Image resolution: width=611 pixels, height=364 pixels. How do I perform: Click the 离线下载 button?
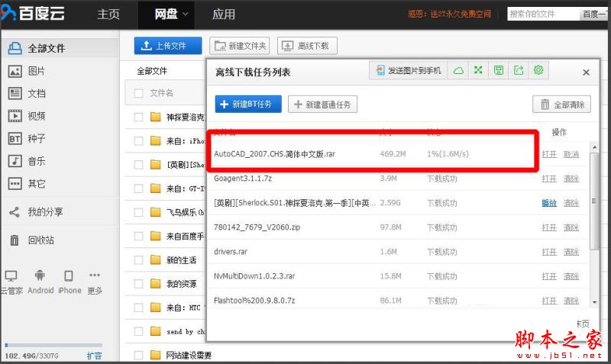click(307, 46)
